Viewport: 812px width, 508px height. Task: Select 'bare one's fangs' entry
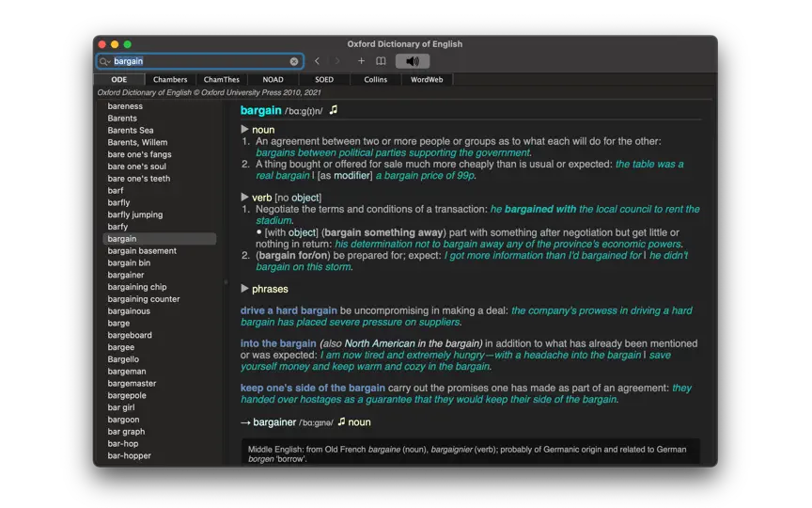coord(139,154)
